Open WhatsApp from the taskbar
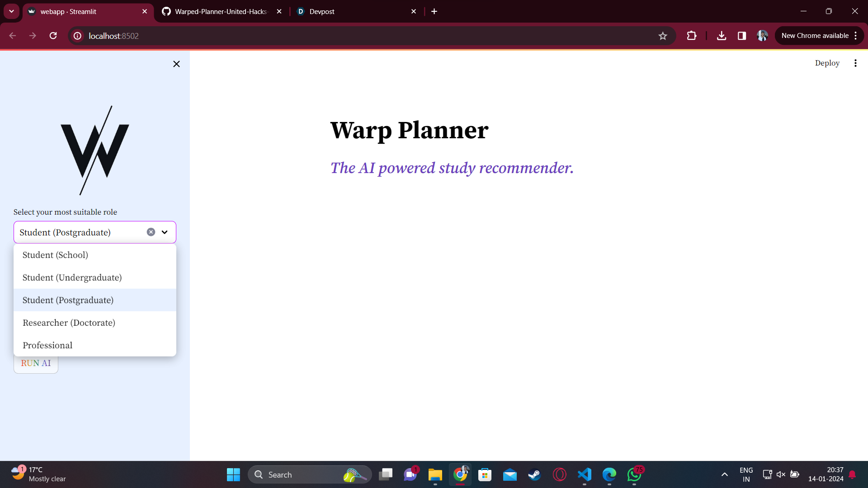The height and width of the screenshot is (488, 868). tap(634, 474)
